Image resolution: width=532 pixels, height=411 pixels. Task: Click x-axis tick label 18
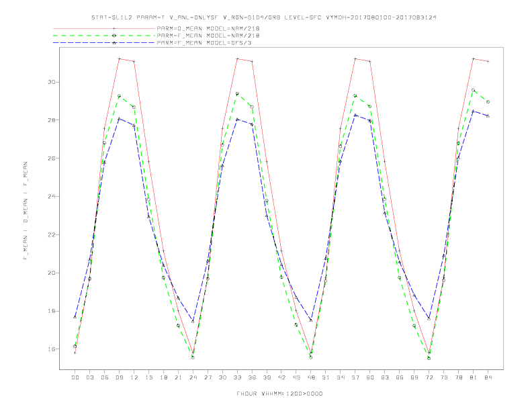click(163, 377)
